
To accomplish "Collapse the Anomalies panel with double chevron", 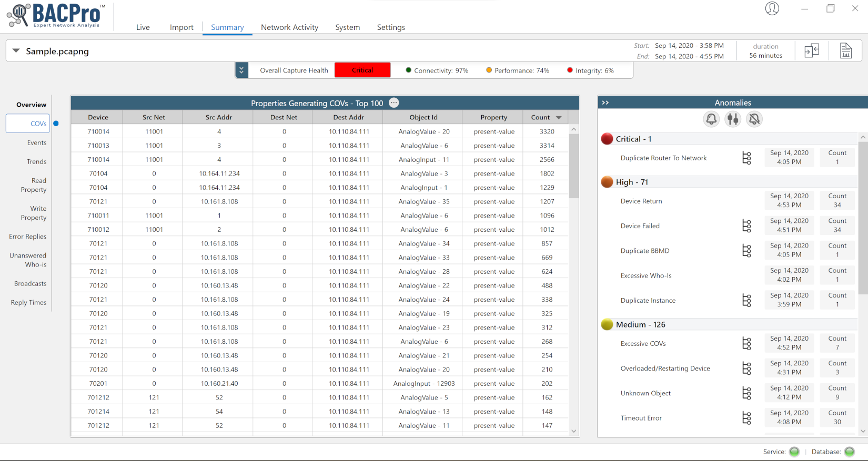I will coord(605,103).
